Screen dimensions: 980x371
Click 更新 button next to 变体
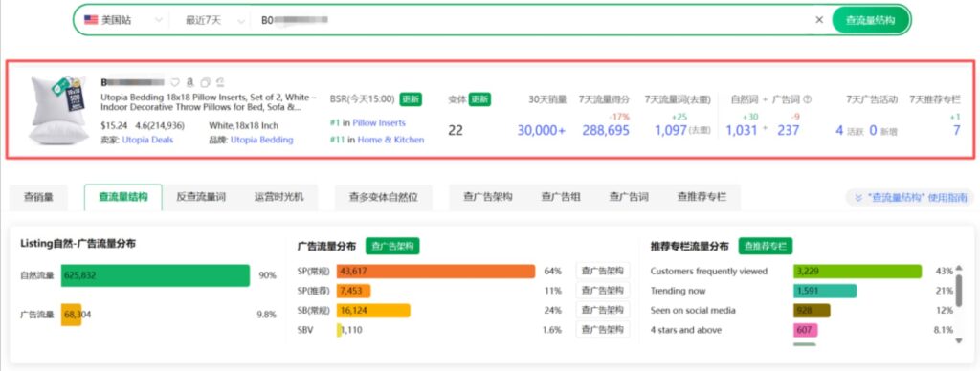pos(479,99)
